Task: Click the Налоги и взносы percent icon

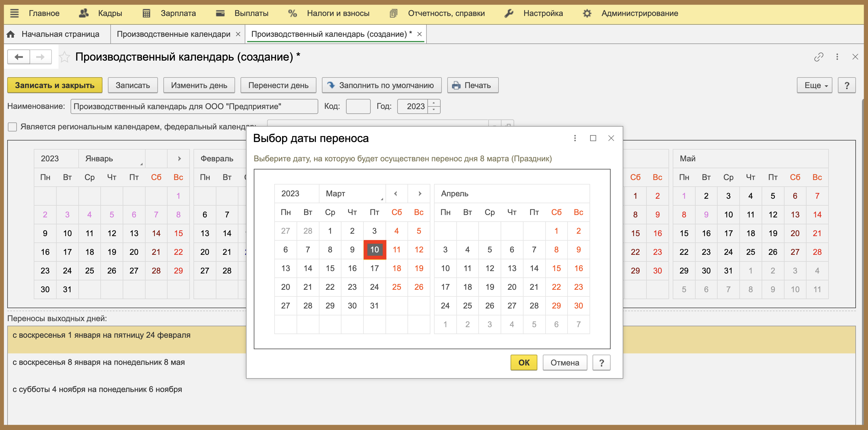Action: pos(292,14)
